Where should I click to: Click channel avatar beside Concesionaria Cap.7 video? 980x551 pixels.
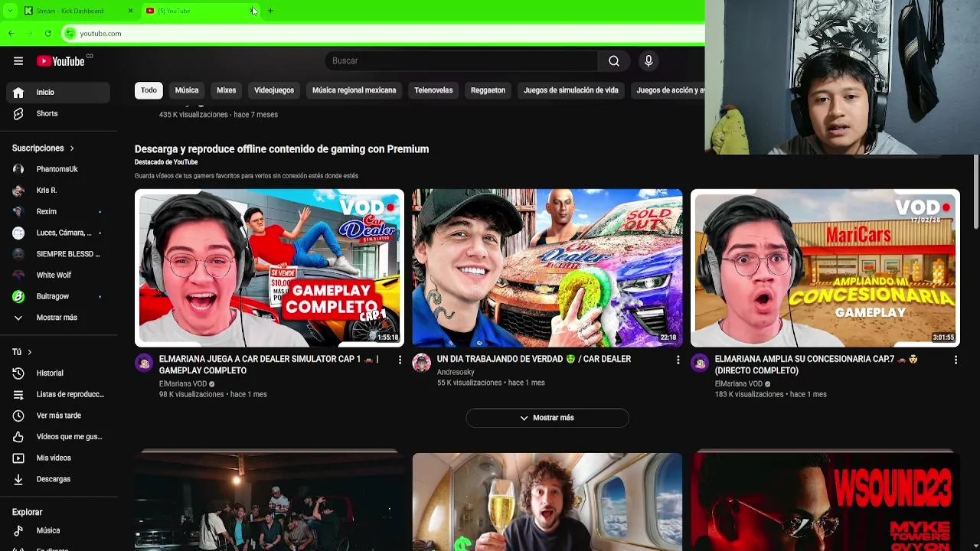click(x=700, y=363)
